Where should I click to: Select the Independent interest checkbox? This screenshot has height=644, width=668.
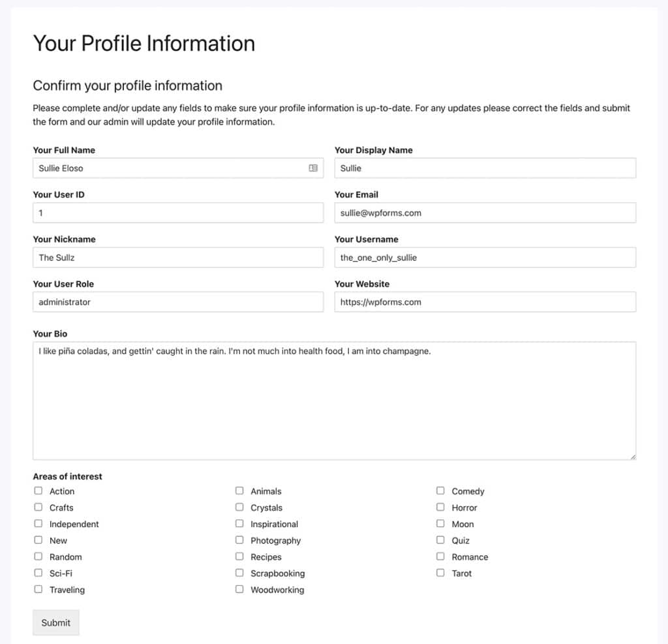tap(38, 524)
